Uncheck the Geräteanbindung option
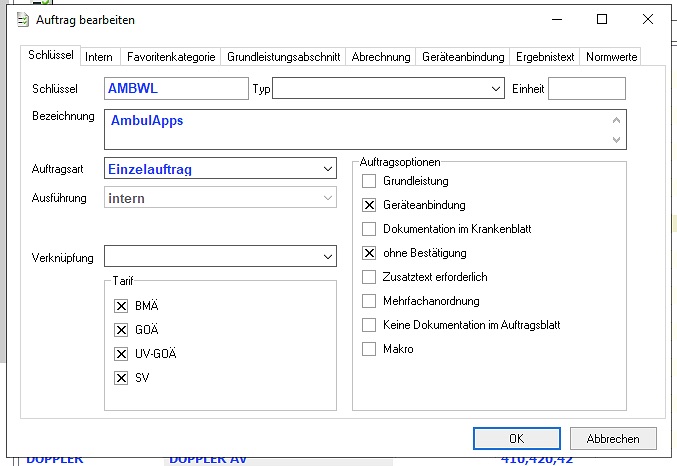677x466 pixels. coord(369,205)
